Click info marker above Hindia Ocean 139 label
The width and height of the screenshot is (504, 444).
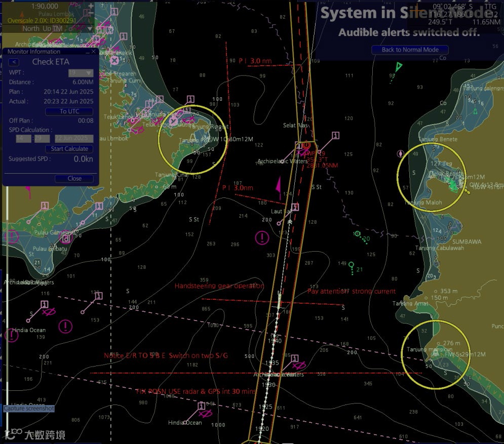pos(45,304)
